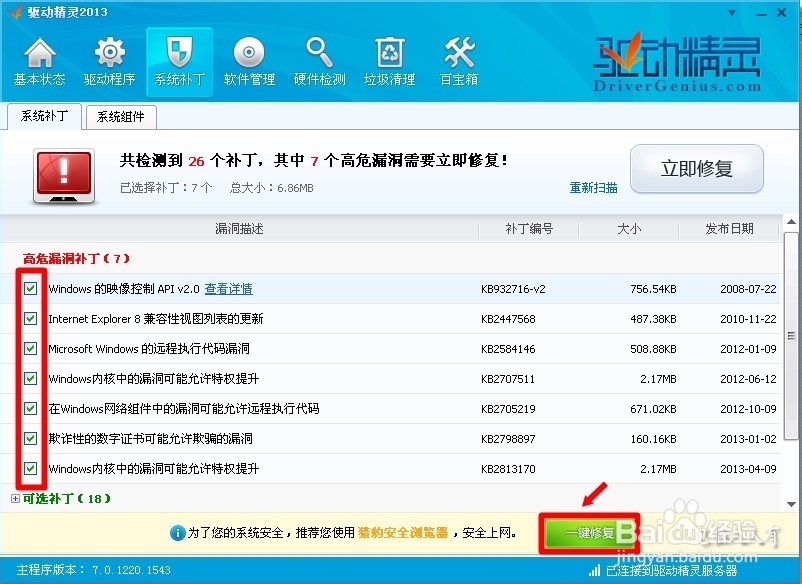The width and height of the screenshot is (802, 584).
Task: Select the row 欺诈性的数字证书可能允许欺骗的漏洞
Action: (390, 438)
